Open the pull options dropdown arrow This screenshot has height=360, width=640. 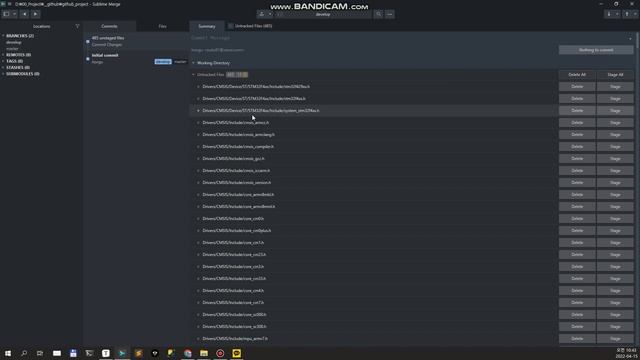tap(617, 14)
